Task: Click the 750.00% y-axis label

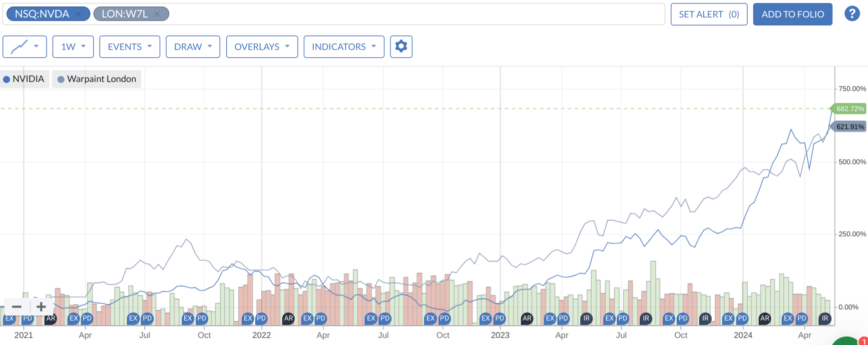Action: click(x=852, y=88)
